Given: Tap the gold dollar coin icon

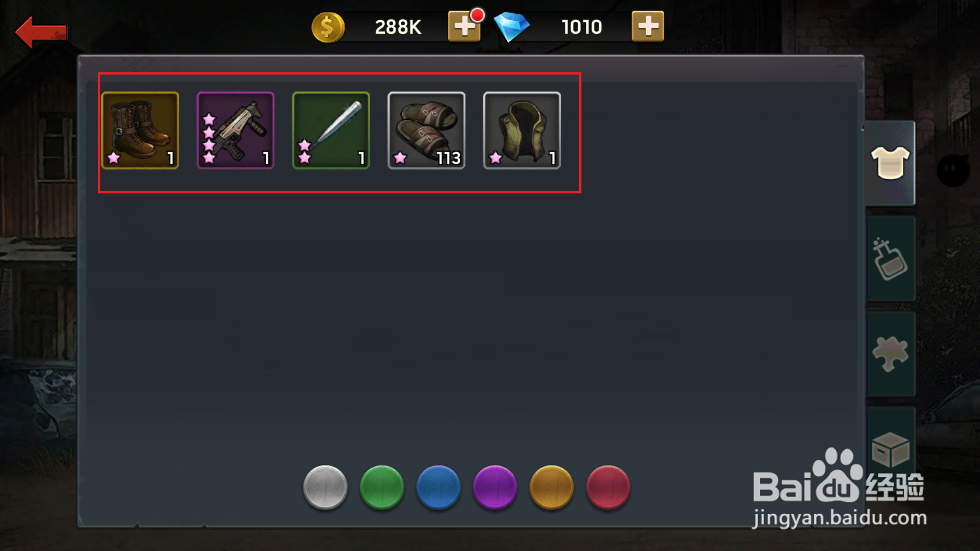Looking at the screenshot, I should 328,28.
